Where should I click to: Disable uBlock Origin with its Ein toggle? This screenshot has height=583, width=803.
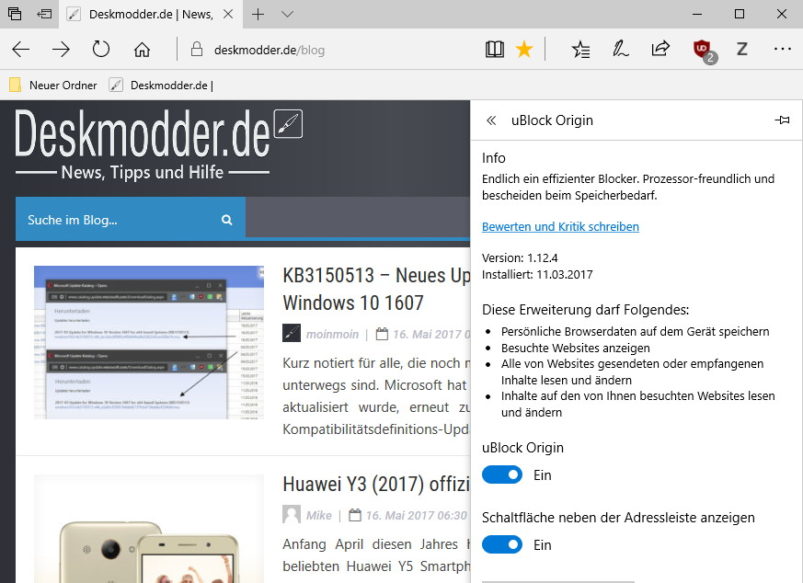503,474
